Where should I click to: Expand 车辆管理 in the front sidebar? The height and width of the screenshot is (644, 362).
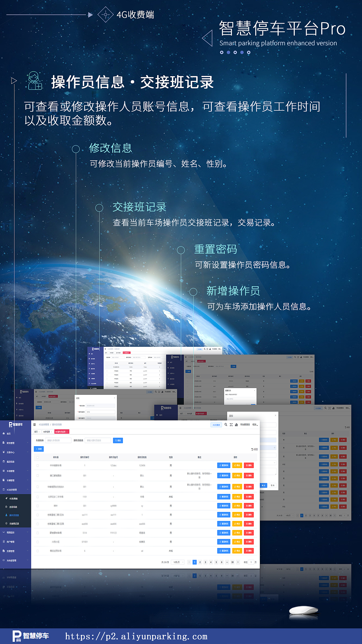15,480
